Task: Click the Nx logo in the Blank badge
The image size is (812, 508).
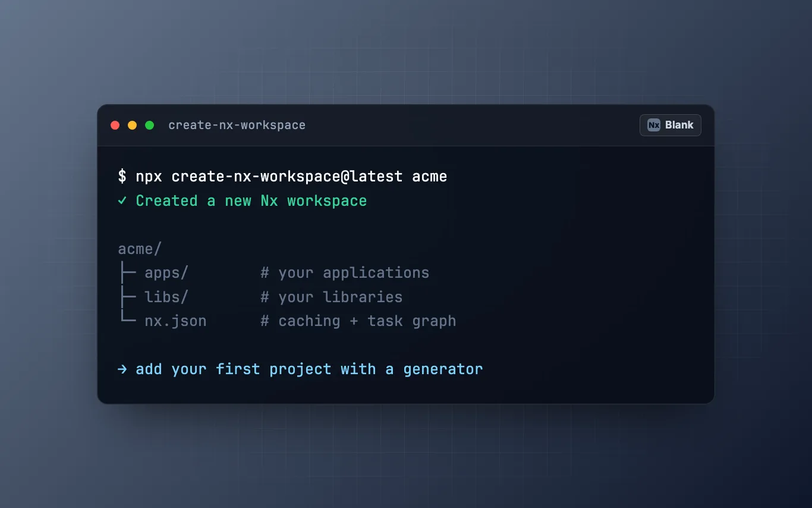Action: tap(654, 126)
